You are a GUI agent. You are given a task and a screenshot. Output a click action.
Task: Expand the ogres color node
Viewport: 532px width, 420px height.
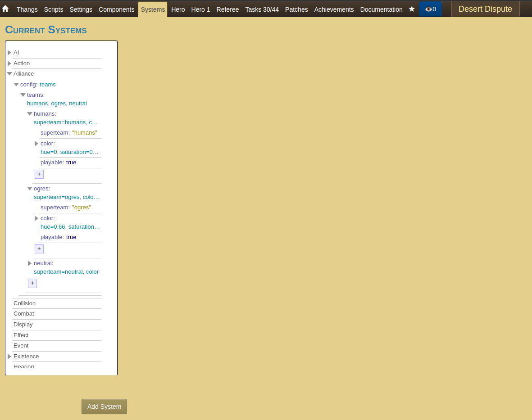click(x=36, y=218)
